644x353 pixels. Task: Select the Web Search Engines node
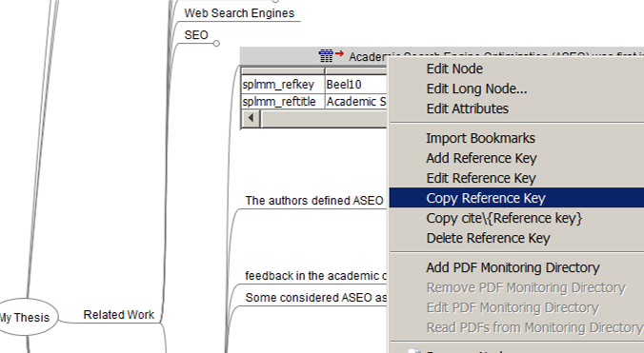[239, 13]
